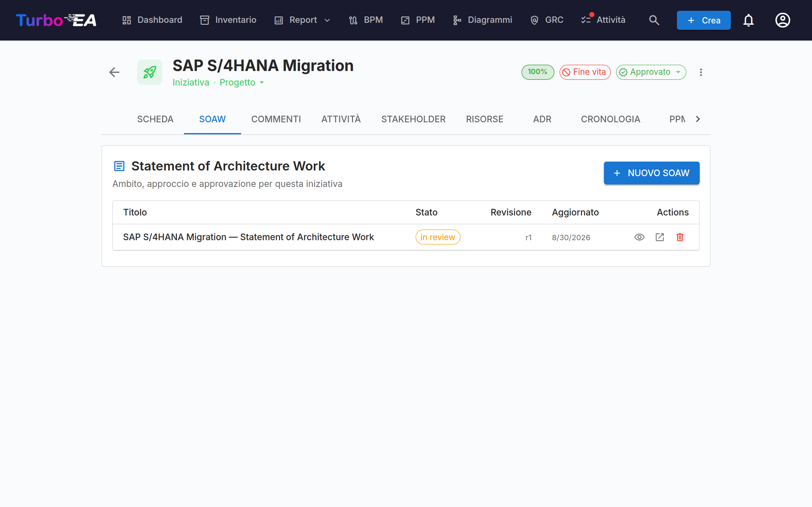This screenshot has height=507, width=812.
Task: Open the user account avatar menu
Action: tap(783, 20)
